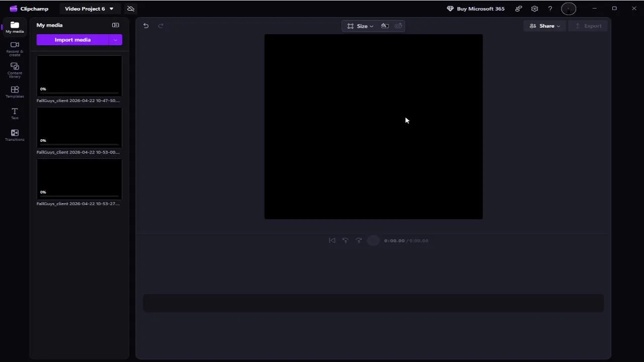Click the Import media button
Screen dimensions: 644x362
coord(72,40)
